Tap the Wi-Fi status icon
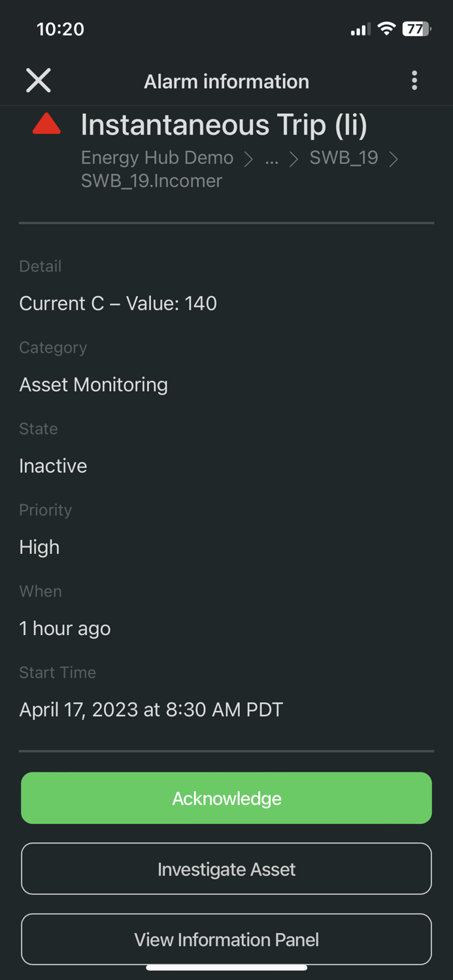453x980 pixels. (x=386, y=29)
